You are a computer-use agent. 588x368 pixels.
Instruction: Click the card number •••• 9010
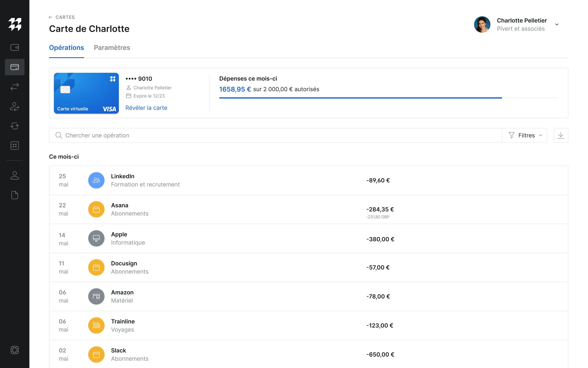[x=139, y=79]
